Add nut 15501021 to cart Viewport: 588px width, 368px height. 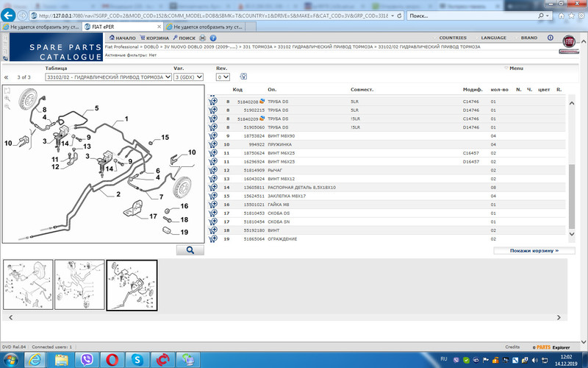pyautogui.click(x=213, y=205)
